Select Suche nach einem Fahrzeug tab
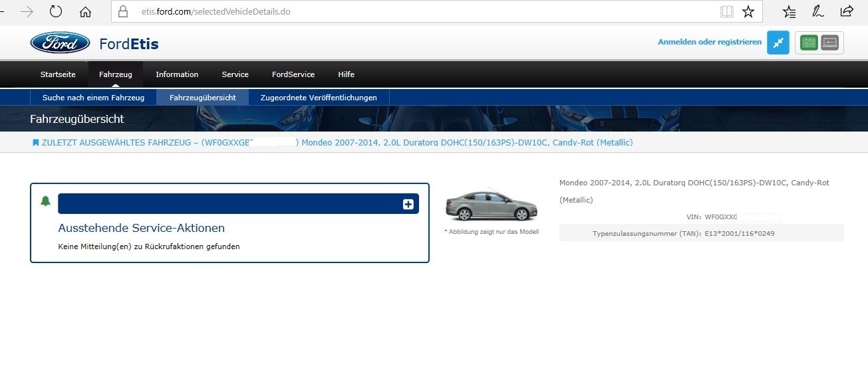Screen dimensions: 868x388 click(x=93, y=98)
